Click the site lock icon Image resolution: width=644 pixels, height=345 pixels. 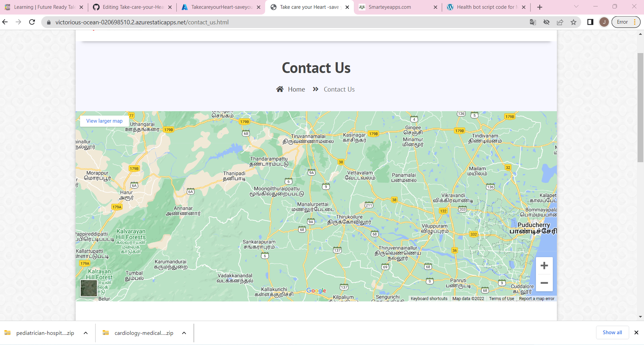49,22
